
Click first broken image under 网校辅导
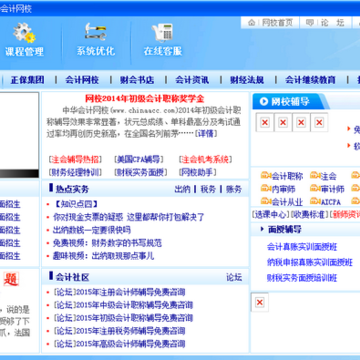coord(265,123)
